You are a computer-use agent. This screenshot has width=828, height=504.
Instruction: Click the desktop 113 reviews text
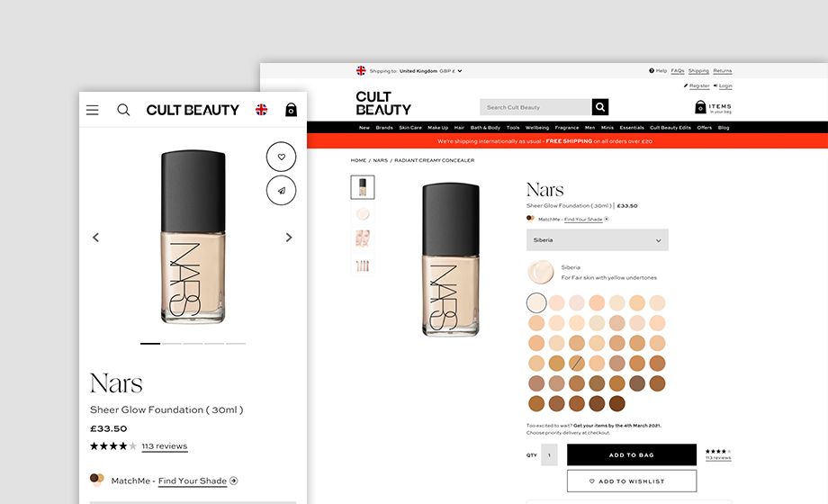718,458
